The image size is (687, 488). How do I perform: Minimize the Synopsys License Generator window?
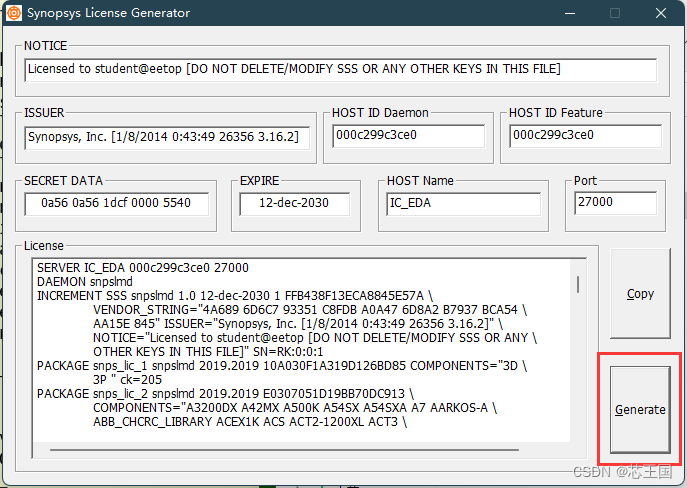click(570, 13)
